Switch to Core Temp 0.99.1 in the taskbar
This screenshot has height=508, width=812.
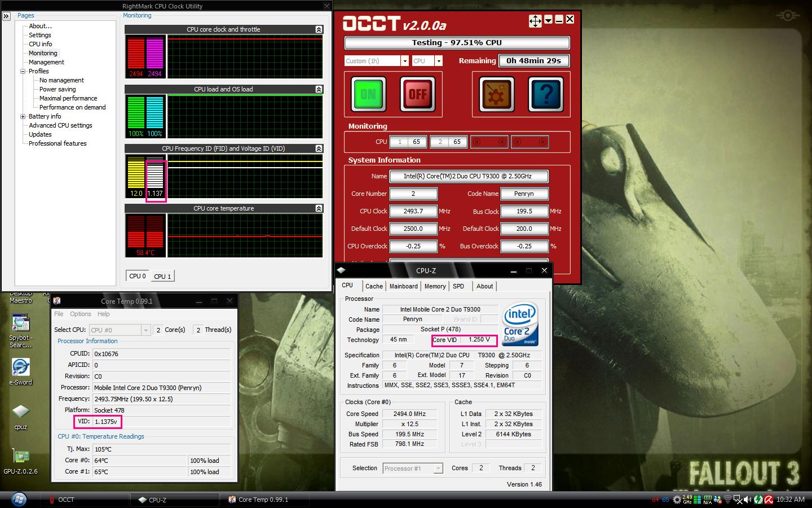pos(264,500)
